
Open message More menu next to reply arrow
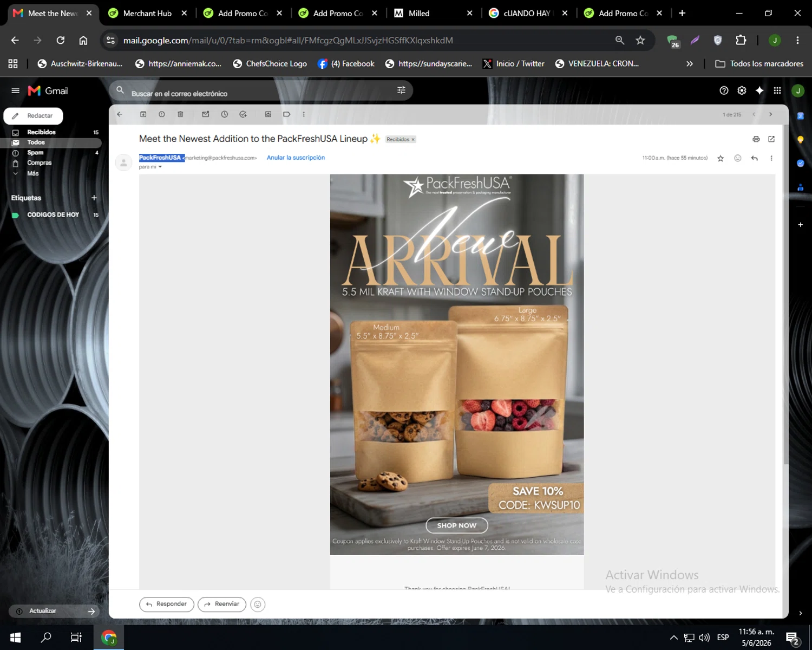point(771,158)
